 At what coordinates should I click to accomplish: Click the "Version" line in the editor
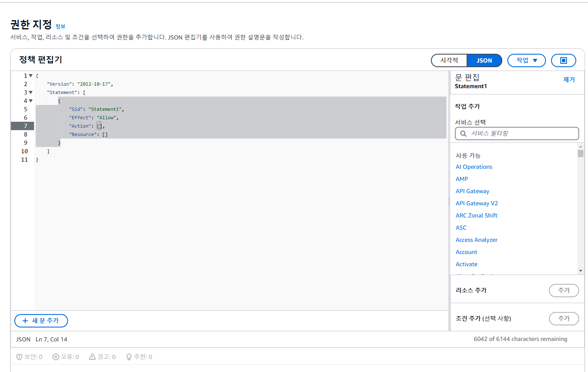pyautogui.click(x=80, y=84)
